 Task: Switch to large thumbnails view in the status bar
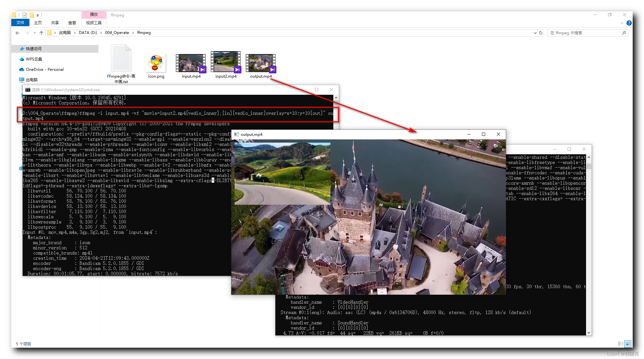tap(628, 343)
